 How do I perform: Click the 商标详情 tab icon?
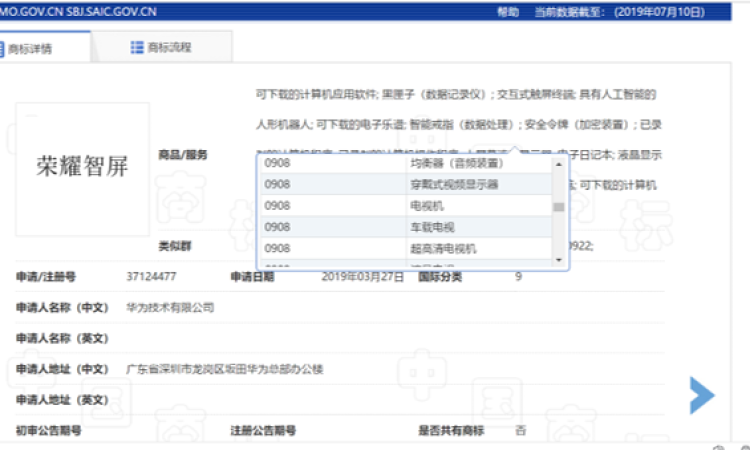(x=3, y=48)
